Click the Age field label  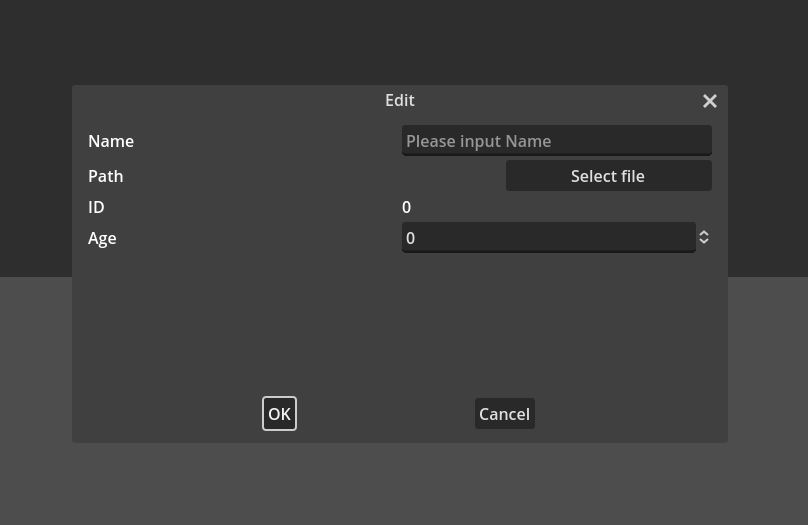[x=102, y=239]
